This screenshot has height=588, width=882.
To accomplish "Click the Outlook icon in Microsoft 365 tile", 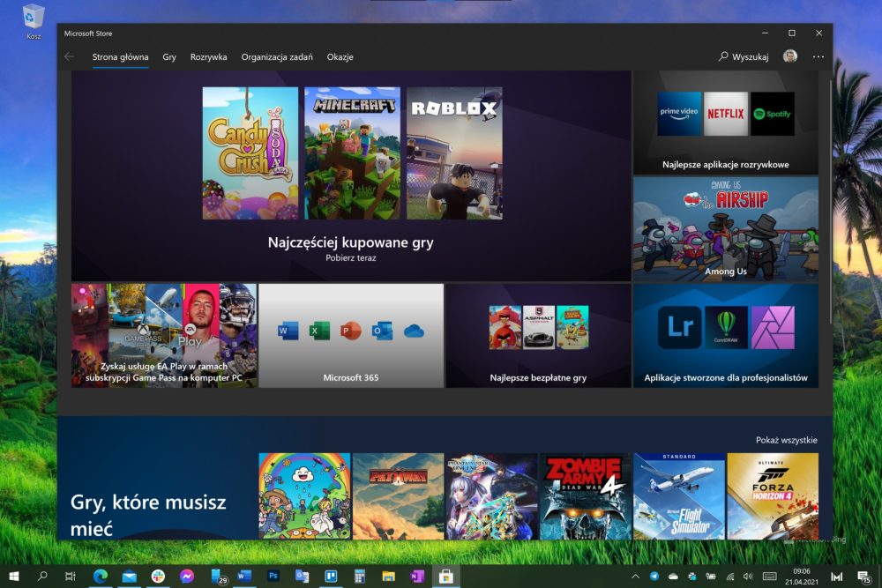I will tap(383, 331).
